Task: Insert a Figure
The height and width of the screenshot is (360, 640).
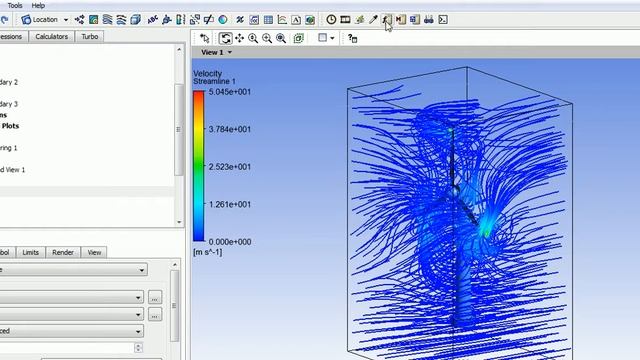Action: coord(310,20)
